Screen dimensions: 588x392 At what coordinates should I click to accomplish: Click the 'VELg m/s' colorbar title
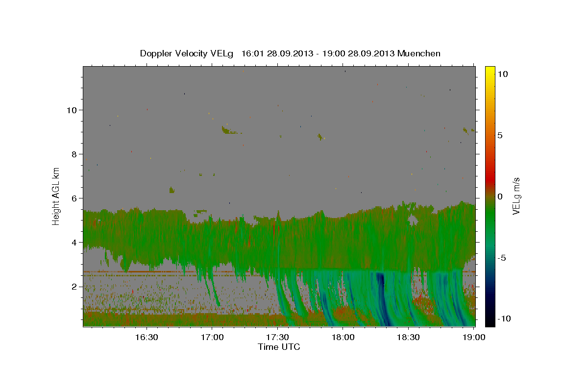[x=516, y=196]
